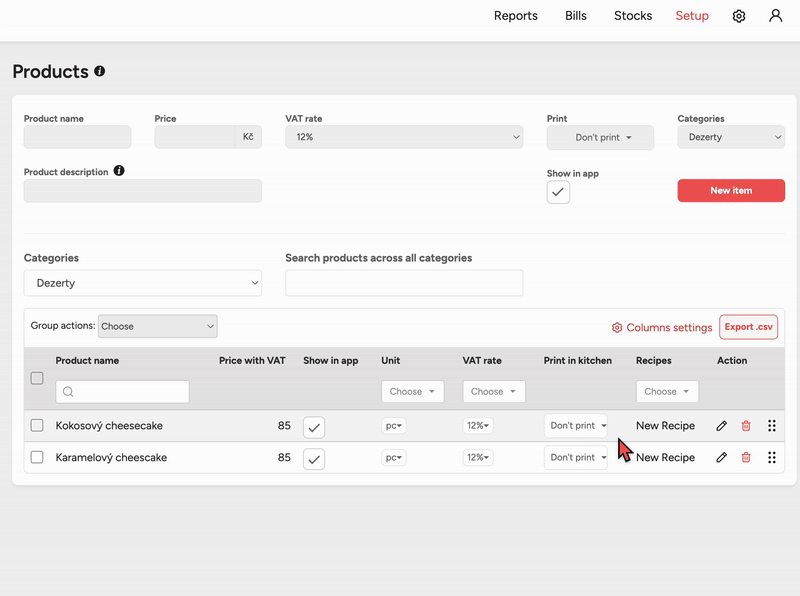Click the drag handle for Karamelový cheesecake
800x596 pixels.
[772, 458]
